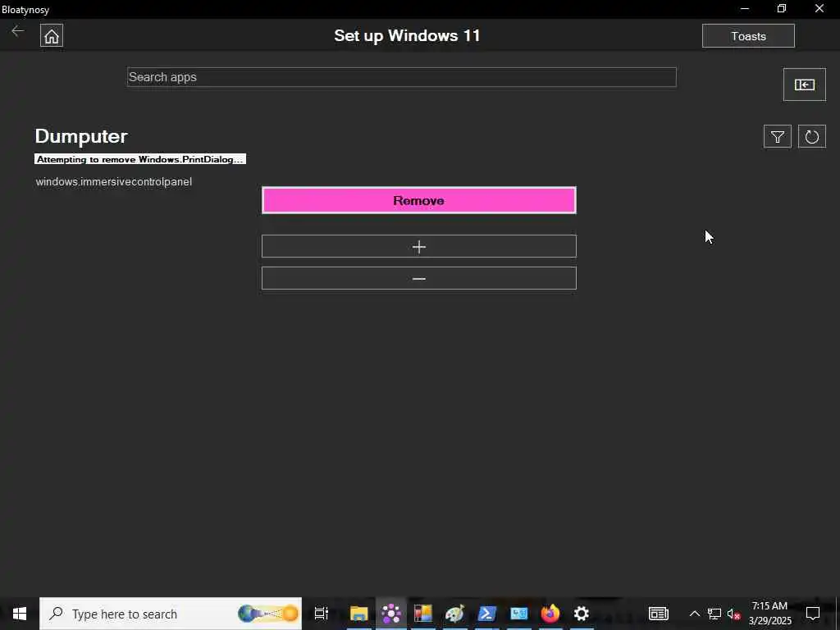Click the Dumputer heading

81,136
